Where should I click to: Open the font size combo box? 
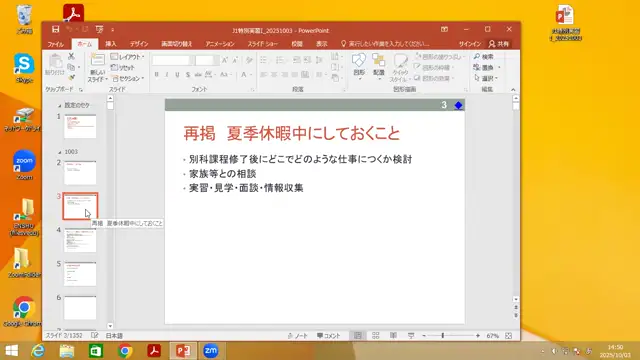207,60
